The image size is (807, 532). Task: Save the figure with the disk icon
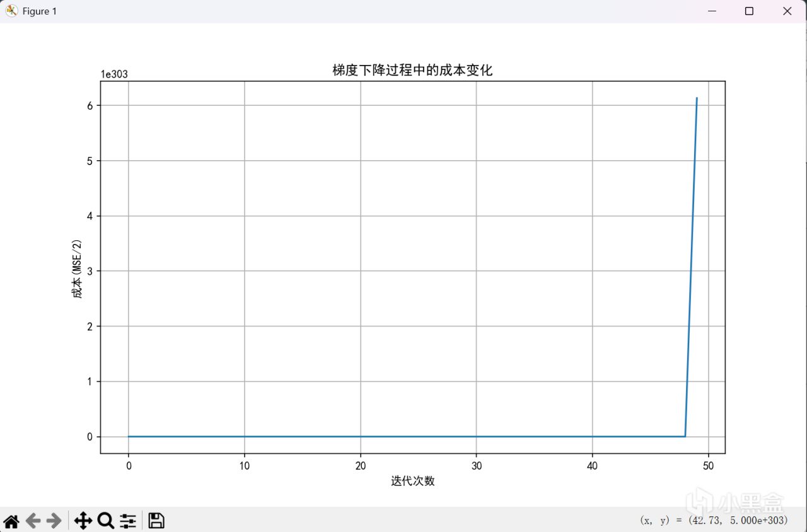(156, 521)
